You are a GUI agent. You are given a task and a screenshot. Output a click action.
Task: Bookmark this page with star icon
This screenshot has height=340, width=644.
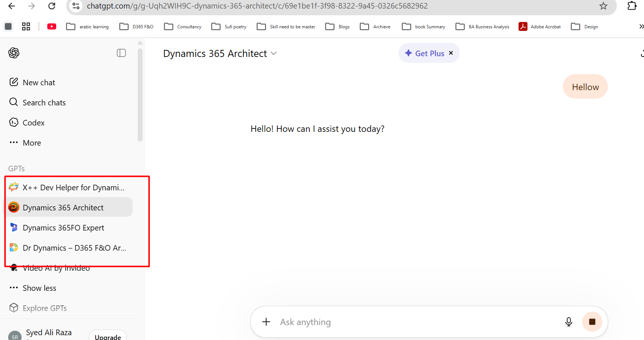coord(603,6)
